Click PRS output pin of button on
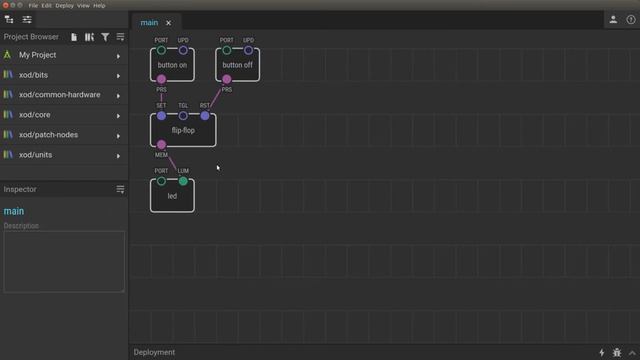Viewport: 640px width, 360px height. pos(161,79)
